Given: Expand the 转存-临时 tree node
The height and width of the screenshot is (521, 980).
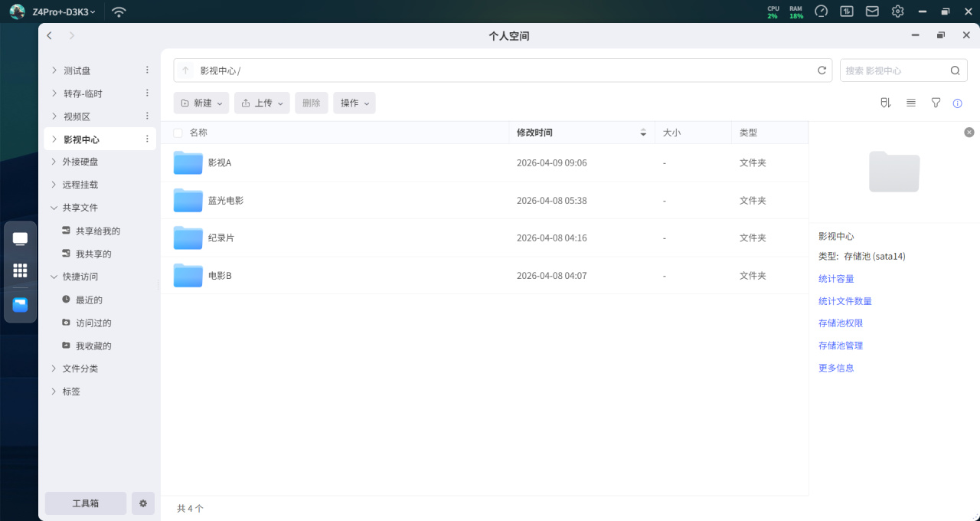Looking at the screenshot, I should (54, 93).
